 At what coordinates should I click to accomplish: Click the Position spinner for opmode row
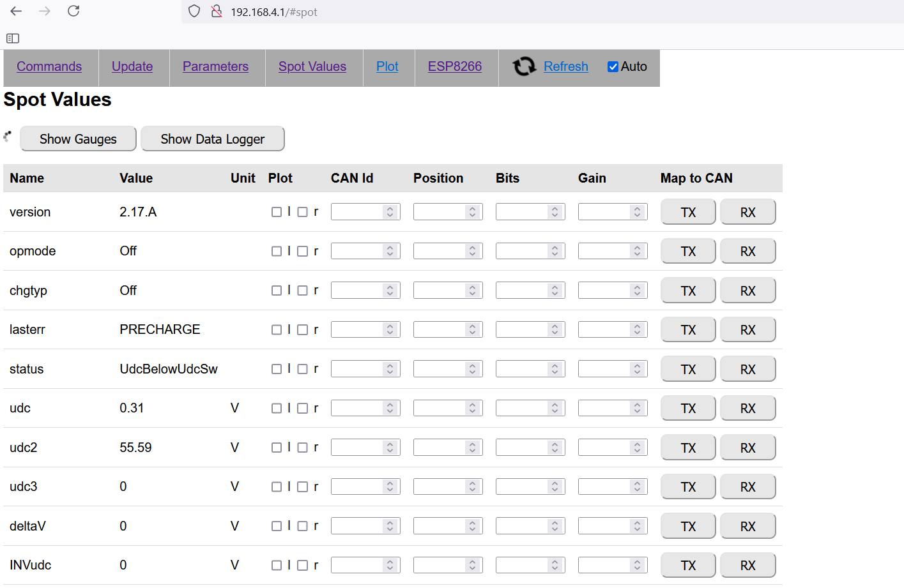[472, 252]
